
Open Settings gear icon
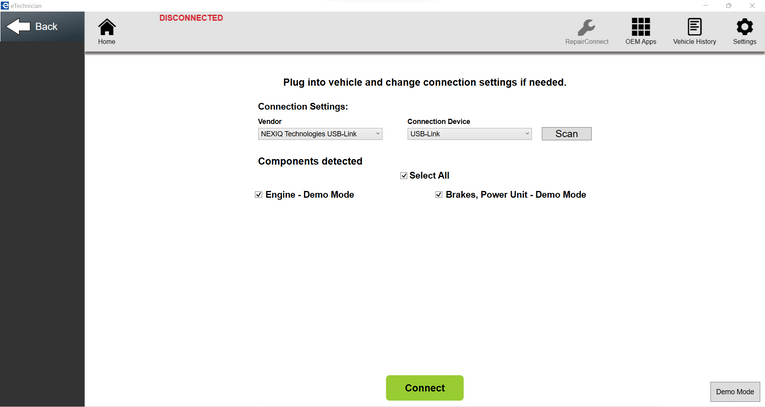tap(744, 27)
